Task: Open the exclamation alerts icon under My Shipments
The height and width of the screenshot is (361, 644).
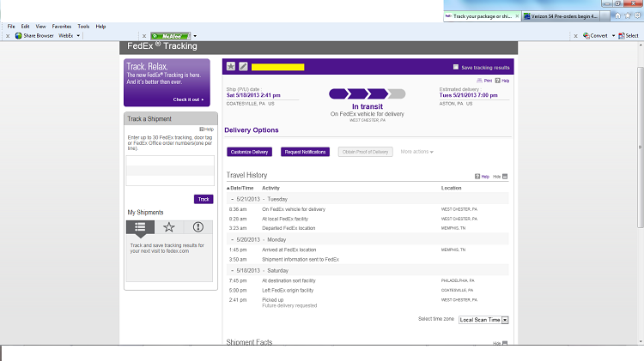Action: (198, 227)
